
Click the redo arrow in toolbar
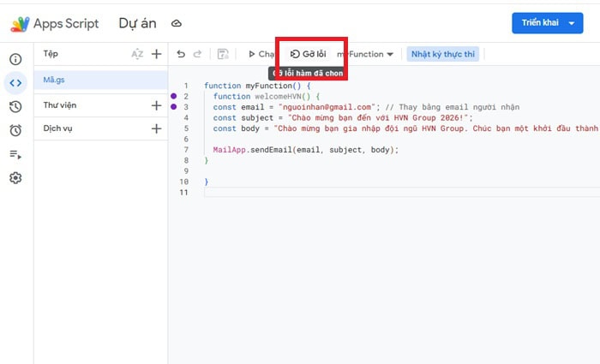pyautogui.click(x=198, y=54)
